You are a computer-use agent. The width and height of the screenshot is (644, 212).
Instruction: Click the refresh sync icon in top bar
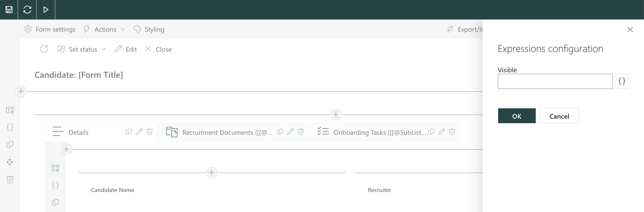pos(27,10)
